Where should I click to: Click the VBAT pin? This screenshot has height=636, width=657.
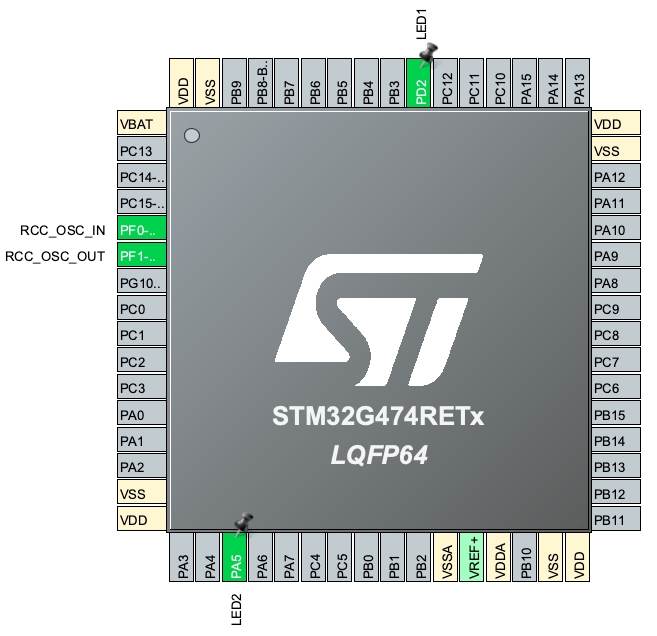point(140,125)
